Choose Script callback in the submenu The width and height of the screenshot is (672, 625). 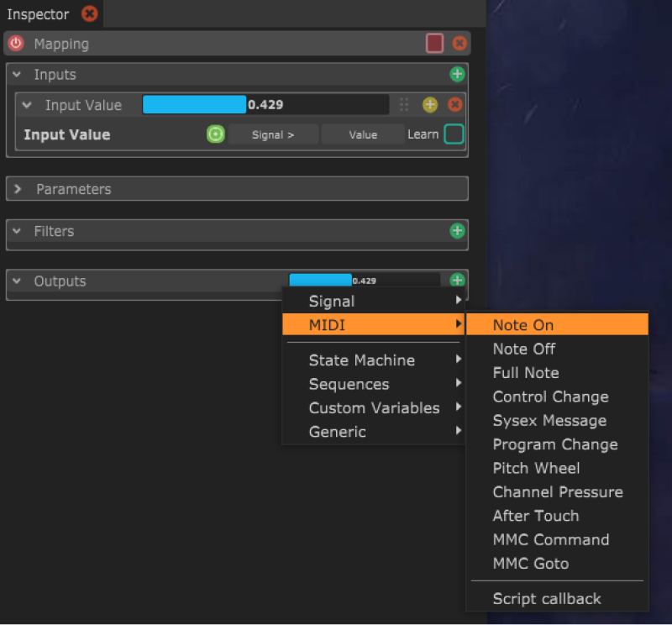(547, 599)
